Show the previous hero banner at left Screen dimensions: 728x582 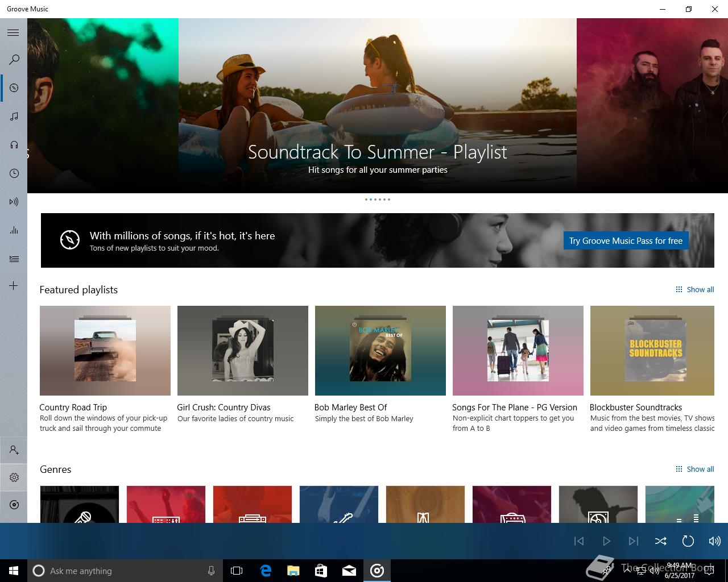103,106
